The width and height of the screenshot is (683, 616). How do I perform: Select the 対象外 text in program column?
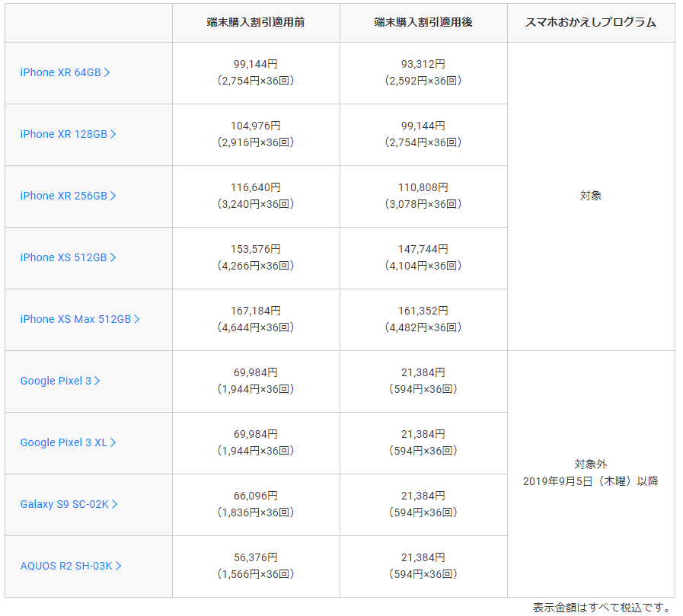(x=591, y=464)
